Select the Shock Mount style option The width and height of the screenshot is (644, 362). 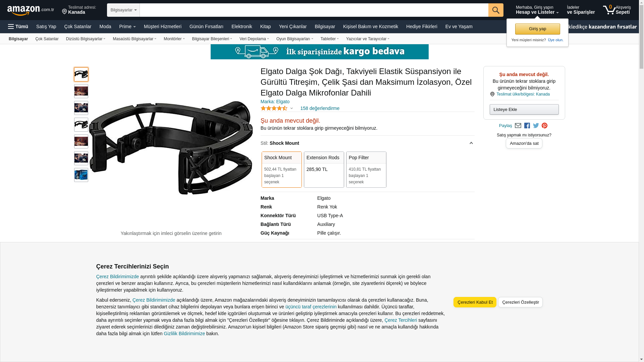(281, 170)
